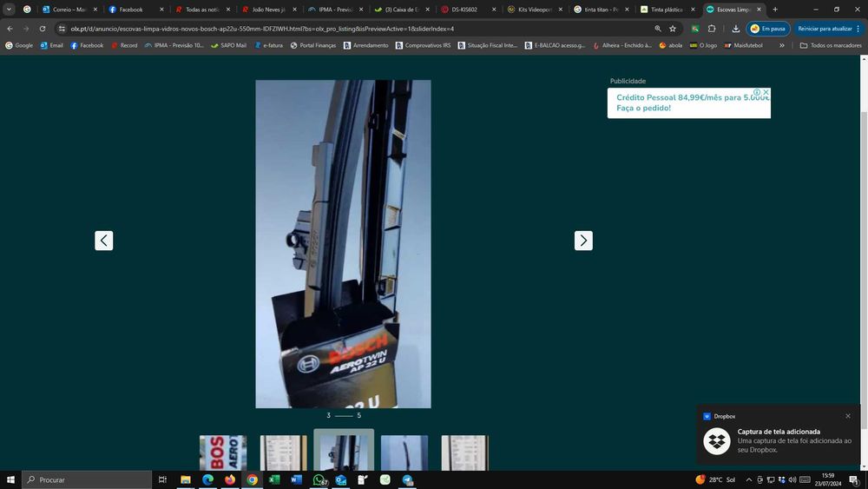Open File Explorer from taskbar
This screenshot has width=868, height=489.
pyautogui.click(x=186, y=479)
